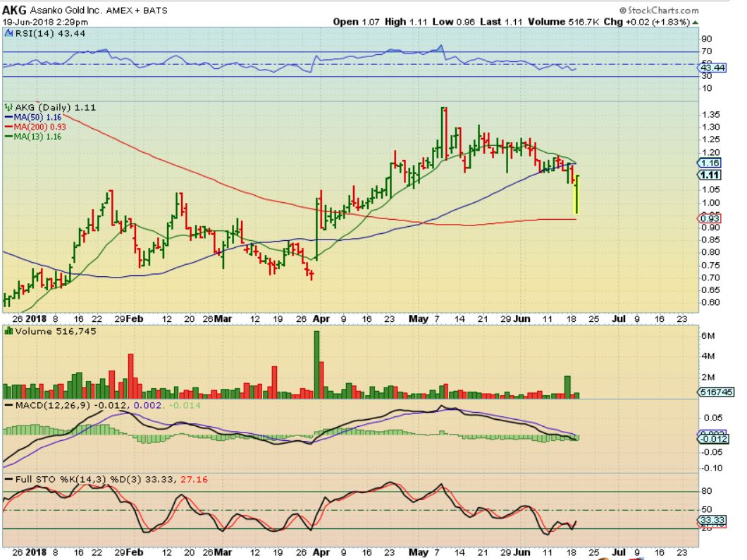Click the volume bars icon beside Volume 516,745
The image size is (747, 560).
coord(8,331)
